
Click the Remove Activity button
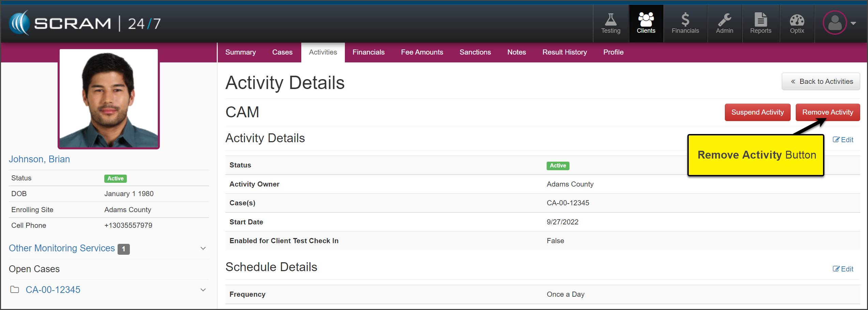tap(827, 112)
